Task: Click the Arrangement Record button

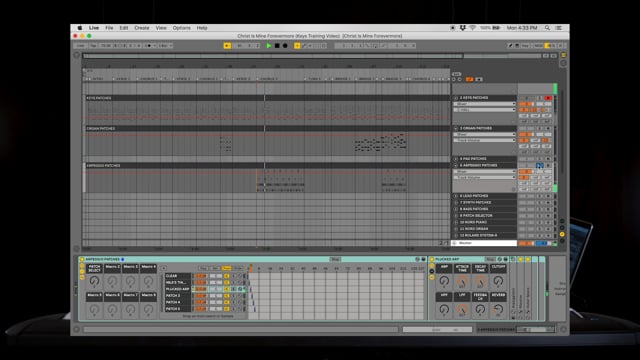Action: pyautogui.click(x=285, y=46)
